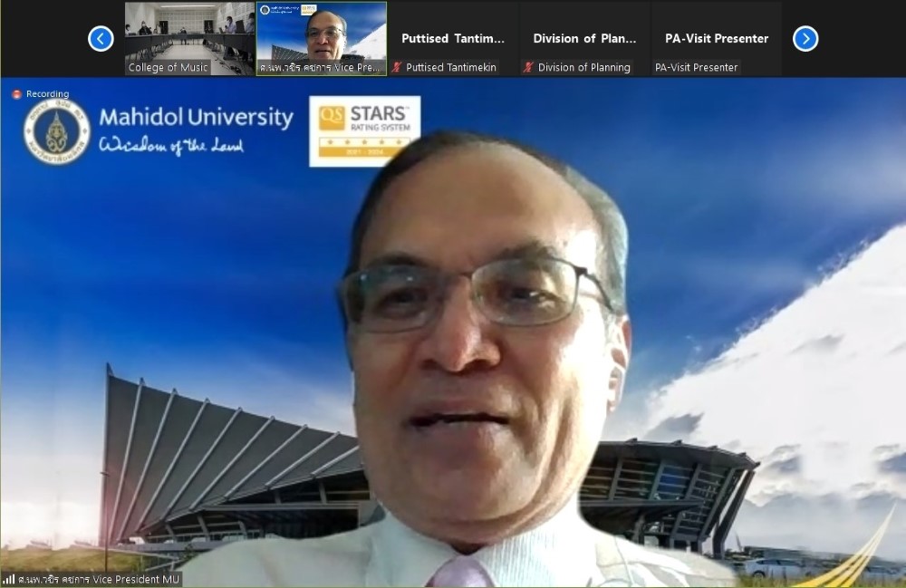
Task: Click the 'PA-Visit Presenter' name label under tile
Action: pyautogui.click(x=696, y=68)
